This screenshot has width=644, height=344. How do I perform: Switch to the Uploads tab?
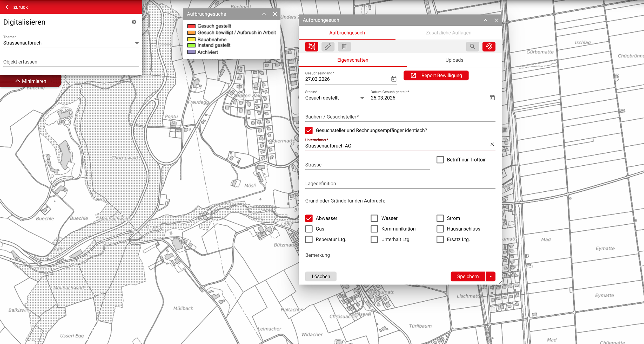(x=454, y=60)
